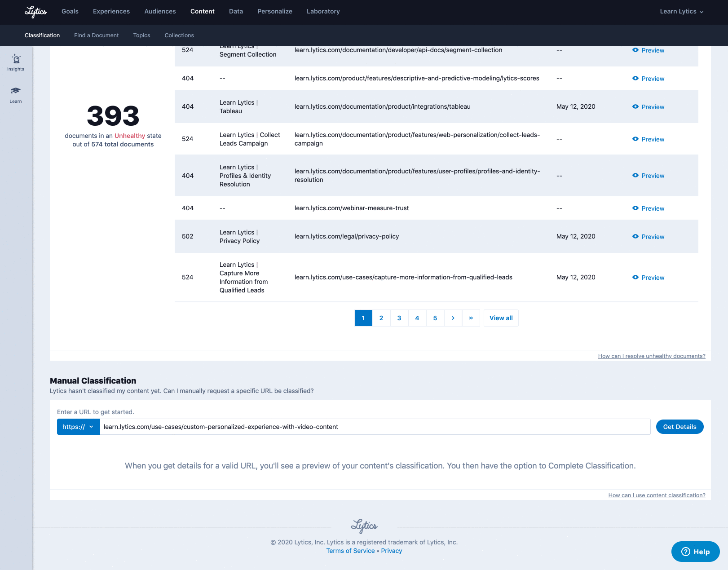This screenshot has width=728, height=570.
Task: Go to page 5
Action: 435,318
